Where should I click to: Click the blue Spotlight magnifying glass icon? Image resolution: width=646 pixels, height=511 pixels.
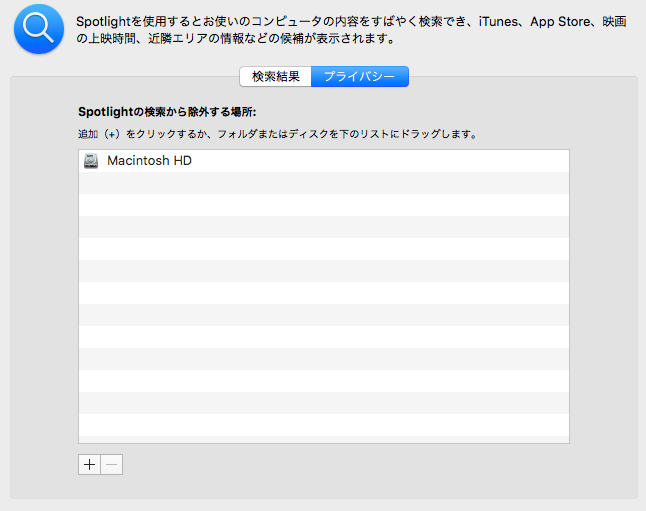[39, 29]
